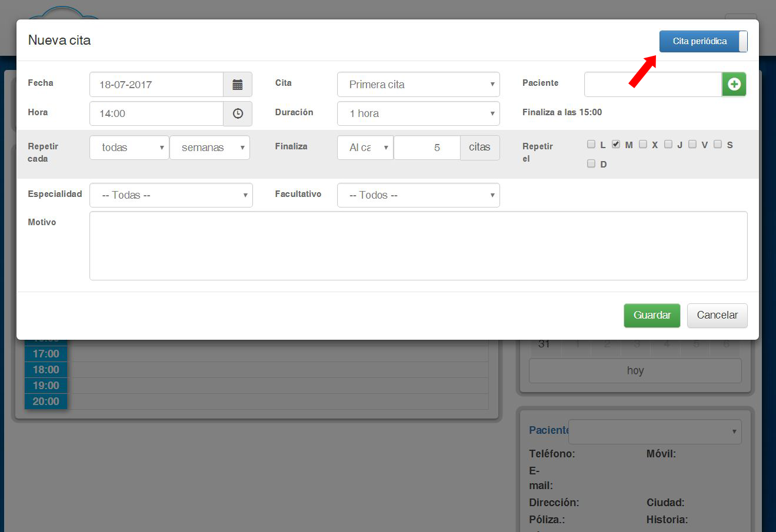Image resolution: width=776 pixels, height=532 pixels.
Task: Open the clock time picker icon
Action: [238, 113]
